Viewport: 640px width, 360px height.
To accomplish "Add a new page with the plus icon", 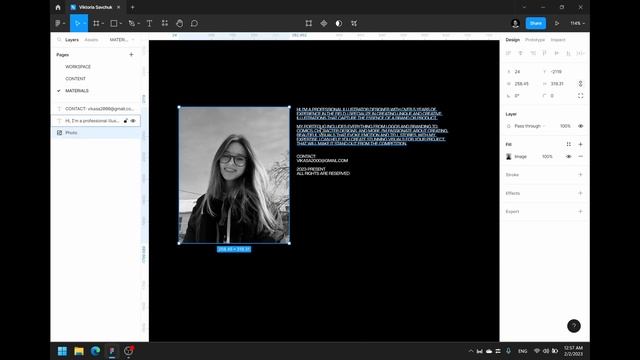I will (131, 54).
